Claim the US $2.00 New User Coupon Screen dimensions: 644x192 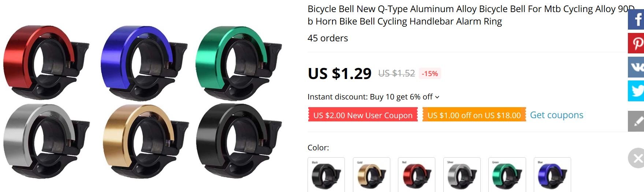(363, 115)
